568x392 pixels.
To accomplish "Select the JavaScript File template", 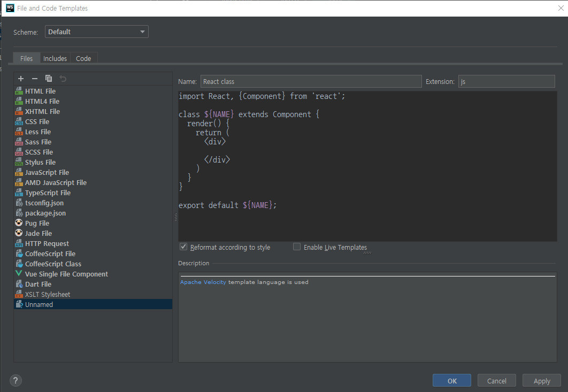I will pyautogui.click(x=93, y=172).
